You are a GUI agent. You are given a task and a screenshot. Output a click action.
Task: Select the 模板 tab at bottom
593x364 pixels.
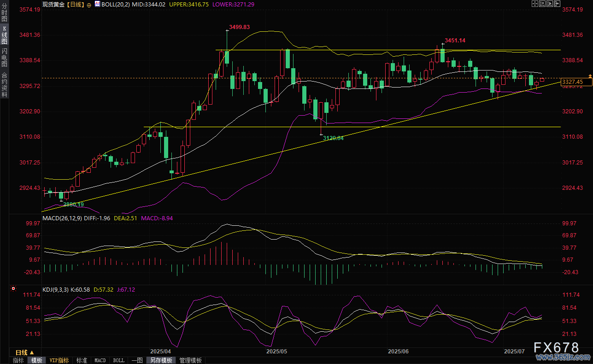pyautogui.click(x=36, y=360)
